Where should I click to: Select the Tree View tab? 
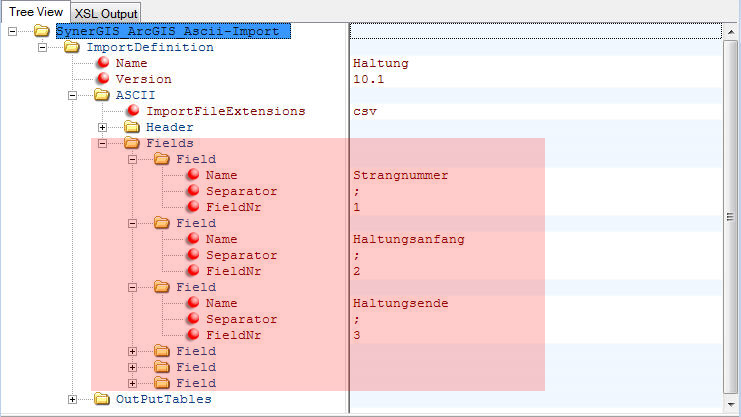pyautogui.click(x=36, y=11)
